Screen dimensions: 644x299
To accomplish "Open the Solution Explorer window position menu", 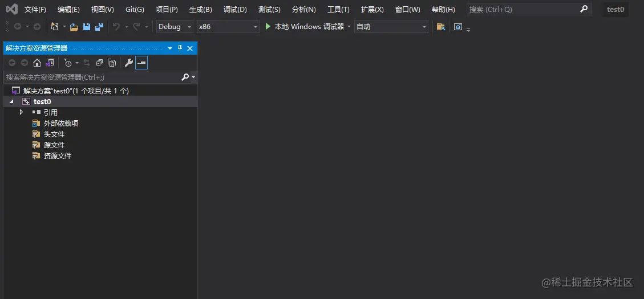I will tap(170, 48).
